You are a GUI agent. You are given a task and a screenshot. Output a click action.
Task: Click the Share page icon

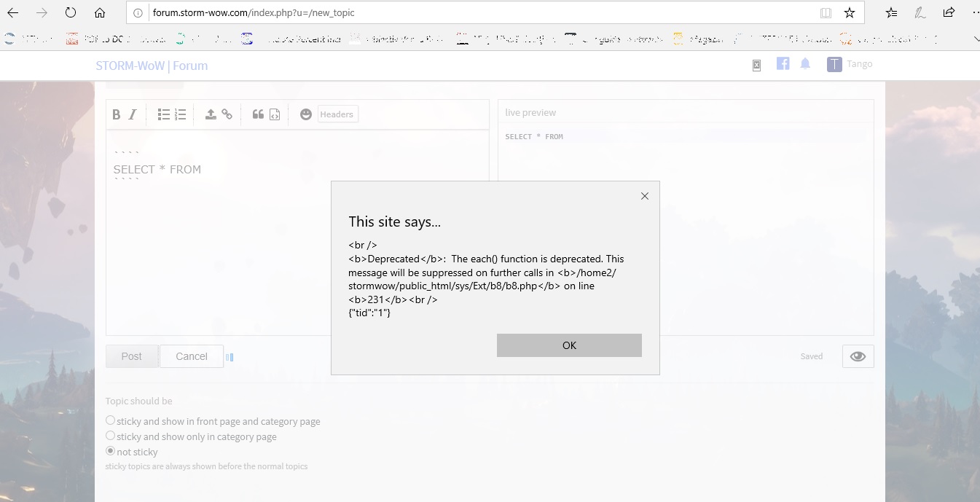tap(949, 12)
